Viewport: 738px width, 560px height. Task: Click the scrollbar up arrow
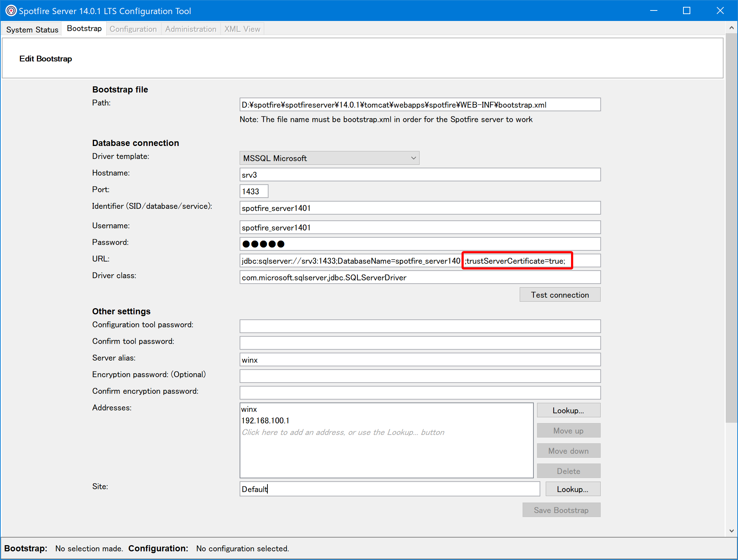pos(732,27)
